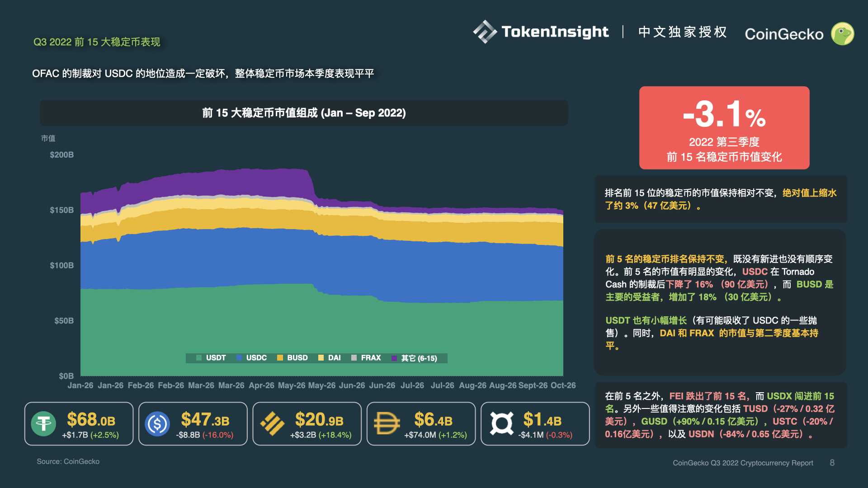Click the TokenInsight brand name text
Viewport: 868px width, 488px height.
[x=555, y=32]
